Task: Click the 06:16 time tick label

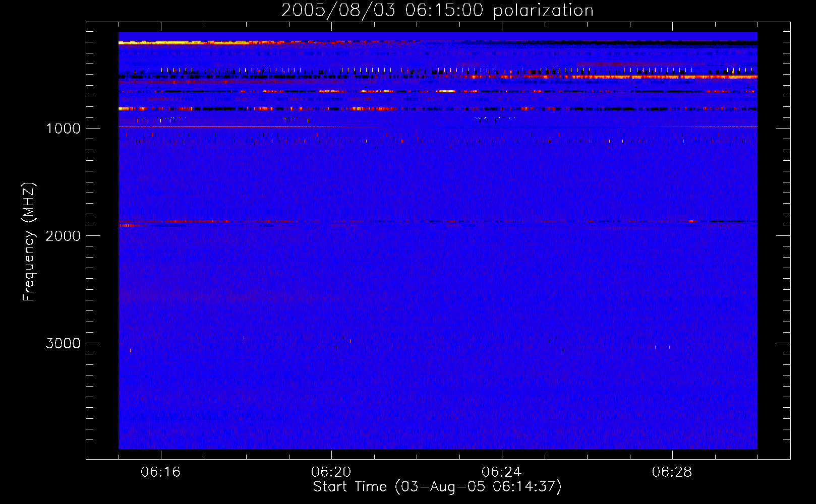Action: (x=160, y=472)
